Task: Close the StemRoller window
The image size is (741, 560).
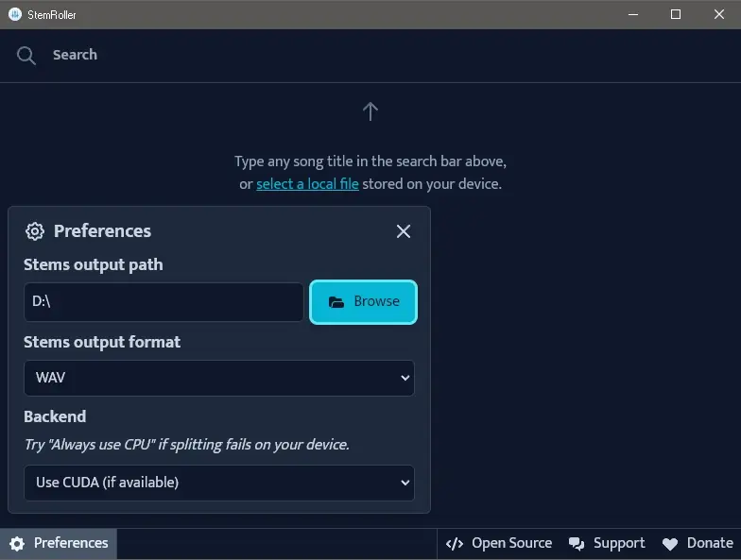Action: point(718,15)
